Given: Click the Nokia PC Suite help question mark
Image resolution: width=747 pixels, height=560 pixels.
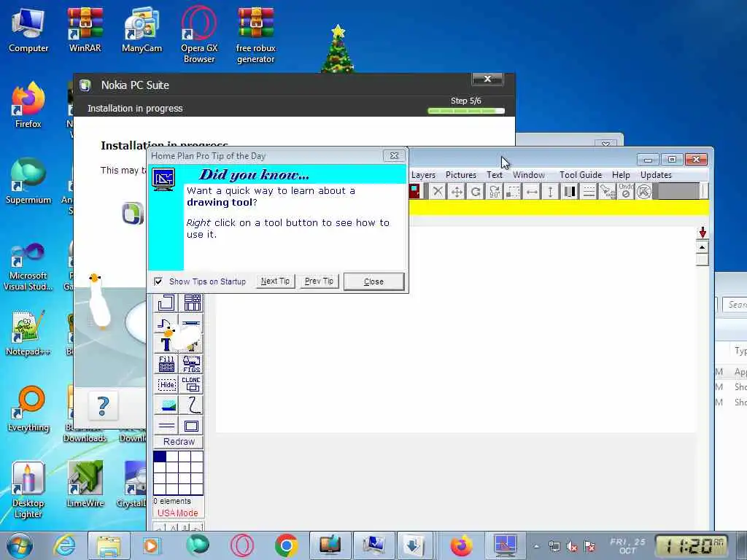Looking at the screenshot, I should [103, 406].
